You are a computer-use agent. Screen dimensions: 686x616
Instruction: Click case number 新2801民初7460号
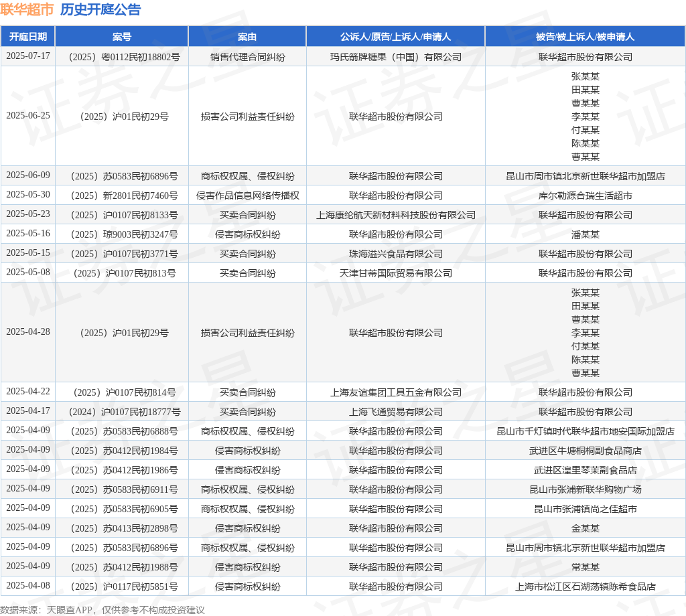[124, 196]
